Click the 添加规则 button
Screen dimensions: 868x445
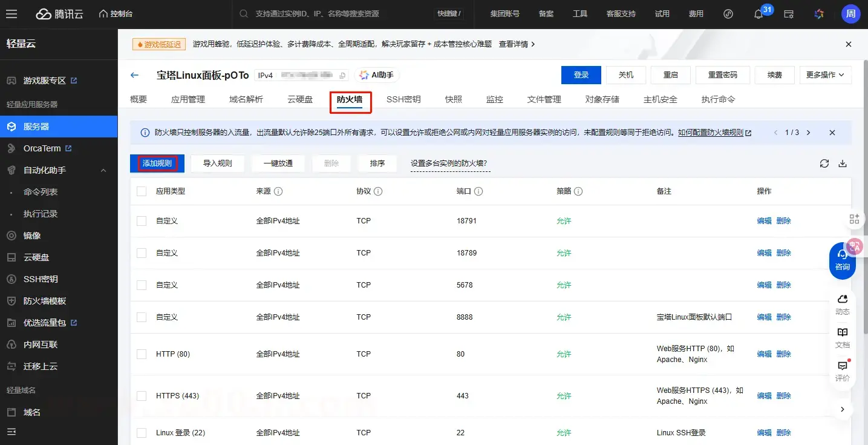(157, 163)
